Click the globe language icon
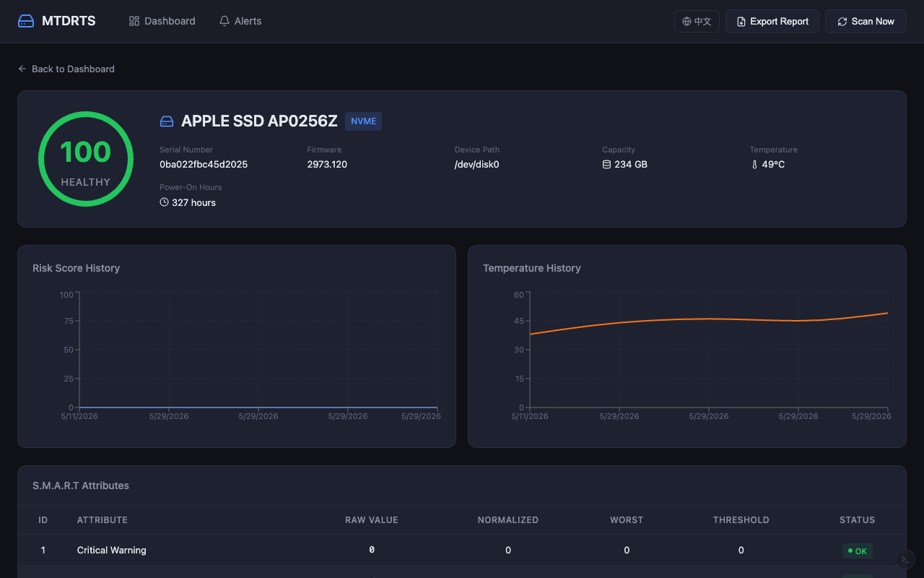 coord(687,22)
